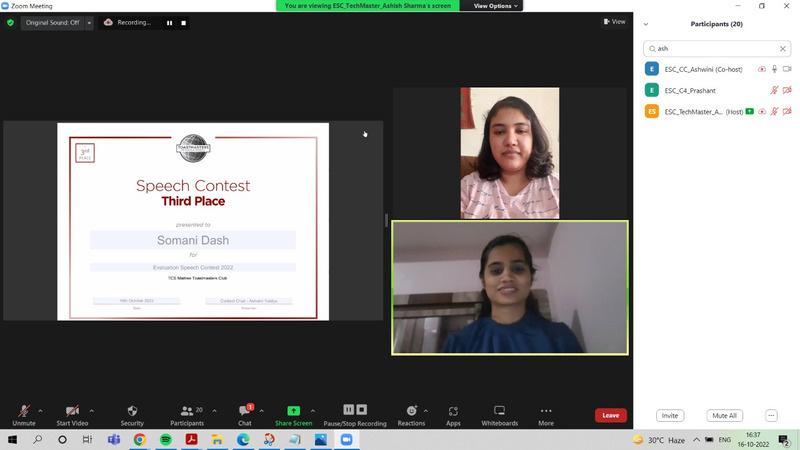
Task: Click the host's cloud recording icon
Action: click(x=762, y=111)
